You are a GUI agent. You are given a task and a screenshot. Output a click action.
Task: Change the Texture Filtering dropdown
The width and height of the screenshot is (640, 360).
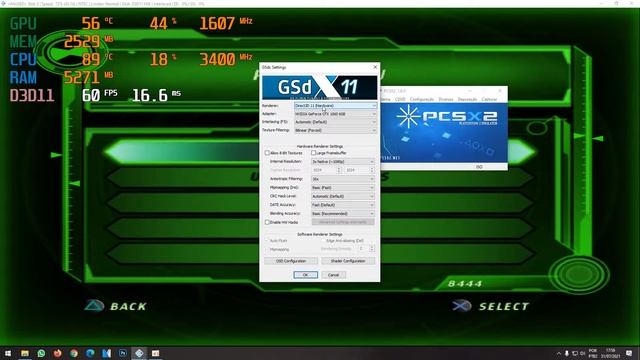(335, 130)
